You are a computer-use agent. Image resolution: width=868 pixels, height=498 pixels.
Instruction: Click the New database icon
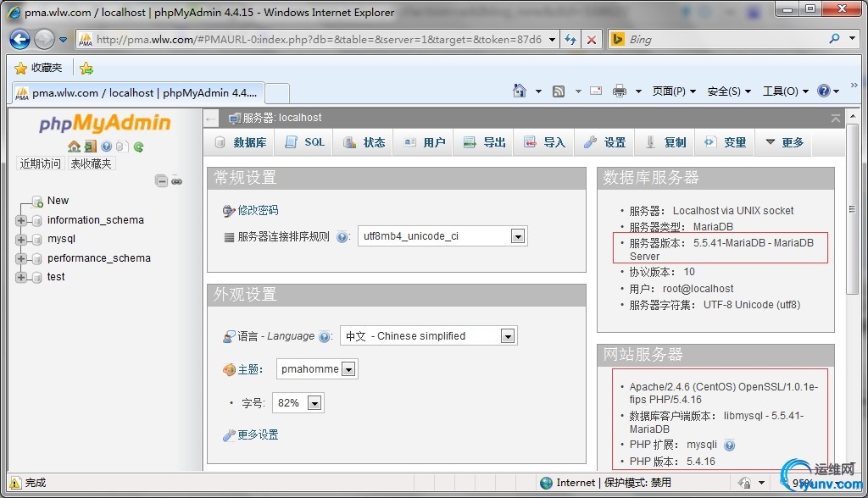click(37, 201)
